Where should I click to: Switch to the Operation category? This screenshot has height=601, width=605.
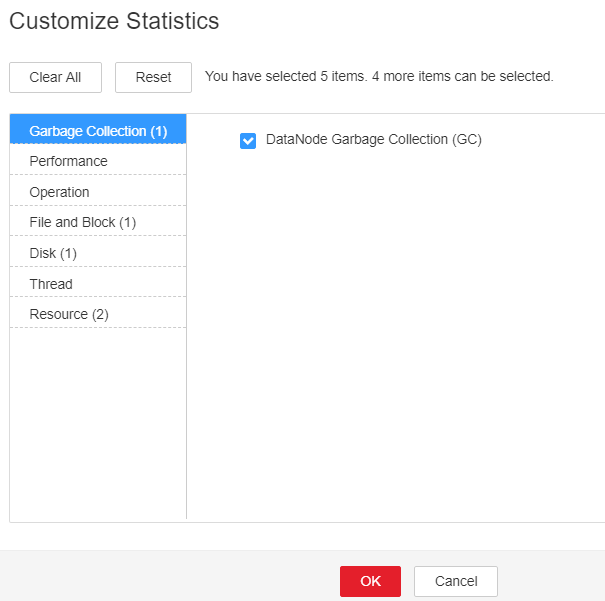click(x=98, y=192)
